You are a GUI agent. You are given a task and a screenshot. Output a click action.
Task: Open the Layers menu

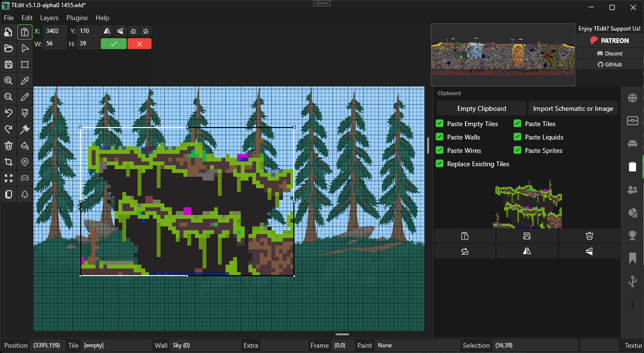coord(49,18)
